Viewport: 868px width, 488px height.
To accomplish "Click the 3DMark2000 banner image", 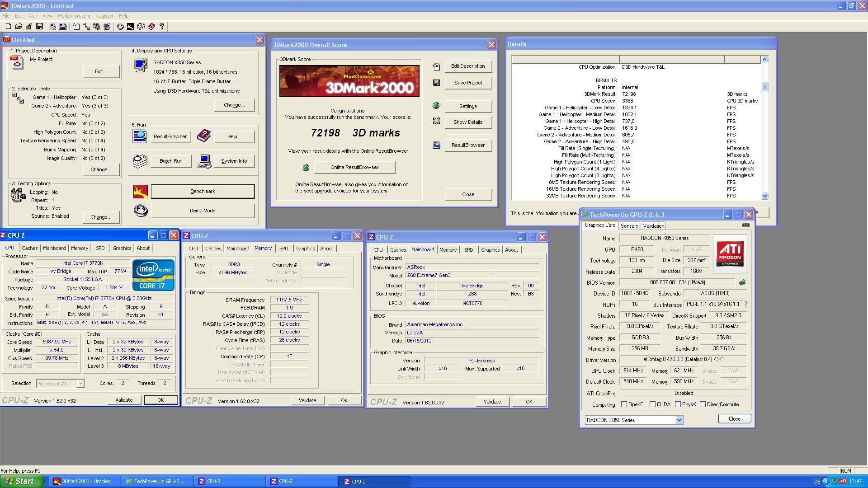I will (x=349, y=81).
